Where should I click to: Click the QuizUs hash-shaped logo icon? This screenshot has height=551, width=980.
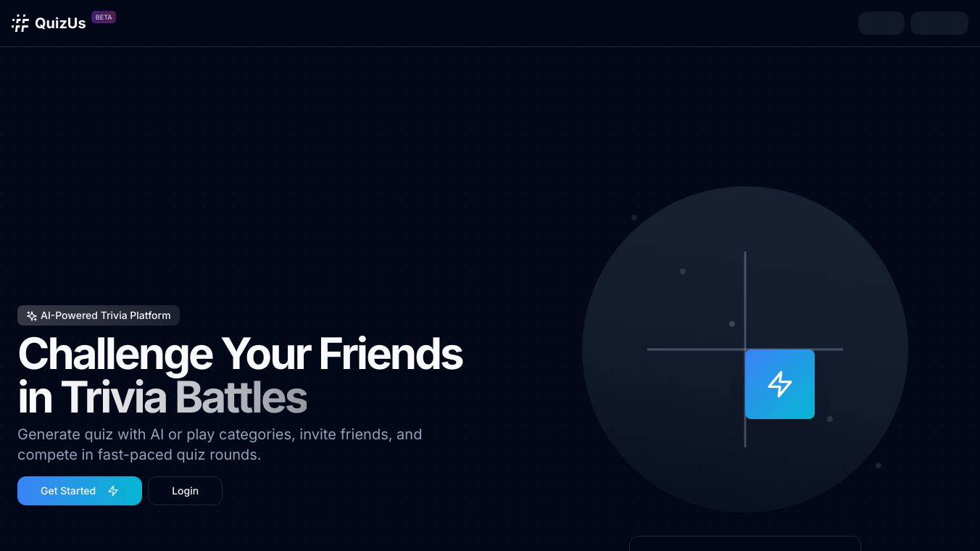20,23
